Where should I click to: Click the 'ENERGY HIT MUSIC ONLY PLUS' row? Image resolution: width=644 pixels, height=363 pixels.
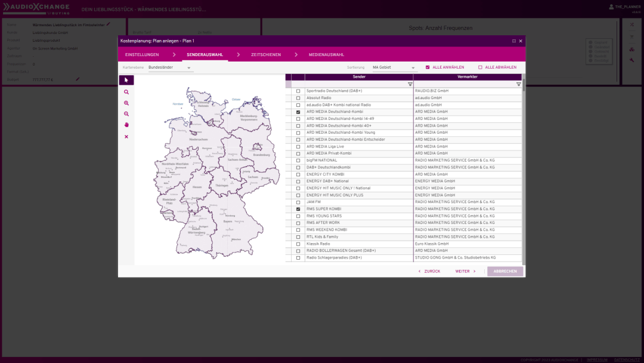pos(404,195)
